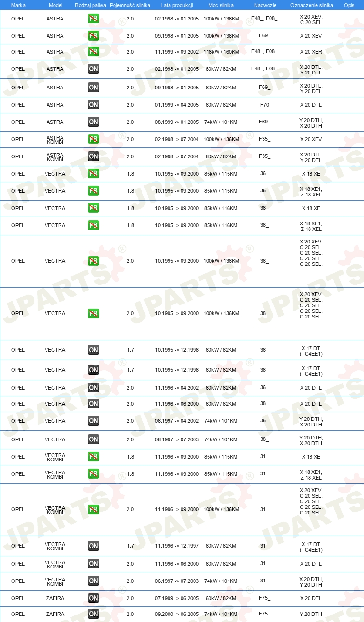
Task: Click petrol icon for Vectra 116KM 38_ X 18 XE row
Action: click(x=94, y=208)
